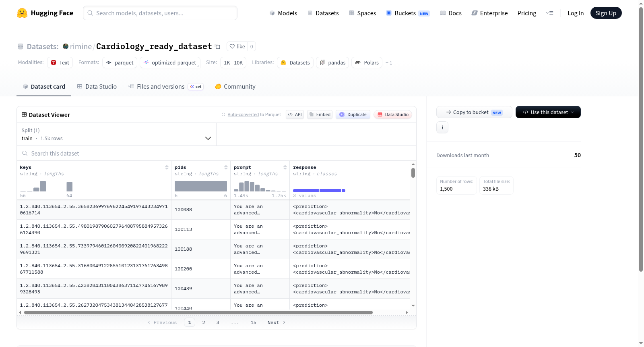Select the parquet format tag
Screen dimensions: 644x347
tap(120, 62)
